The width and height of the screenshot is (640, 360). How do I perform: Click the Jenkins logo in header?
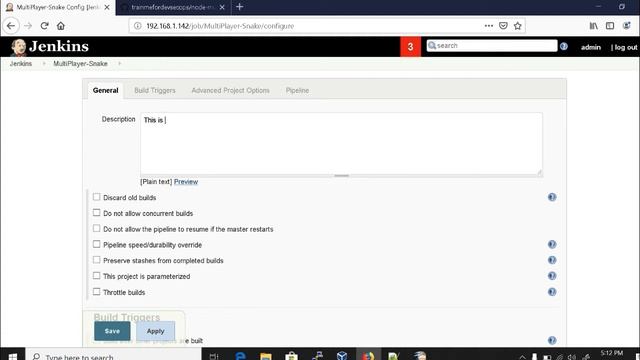point(49,47)
